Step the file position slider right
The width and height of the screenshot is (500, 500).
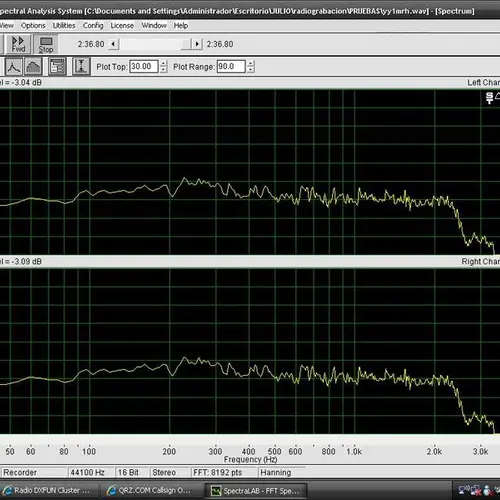point(197,44)
